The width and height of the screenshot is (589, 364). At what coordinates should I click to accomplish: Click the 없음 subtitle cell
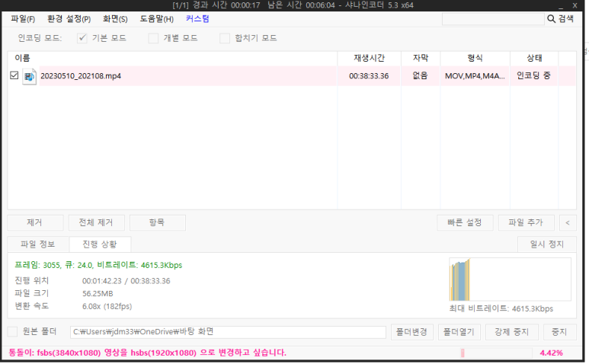coord(421,76)
